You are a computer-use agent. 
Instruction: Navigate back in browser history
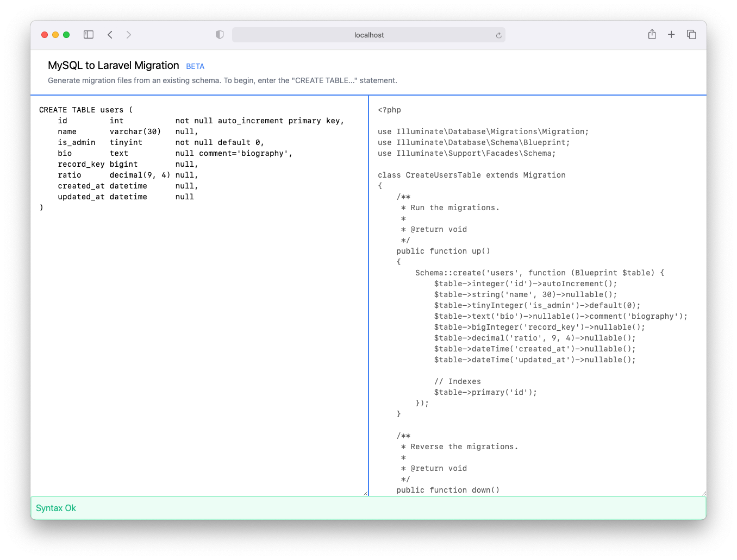[110, 34]
